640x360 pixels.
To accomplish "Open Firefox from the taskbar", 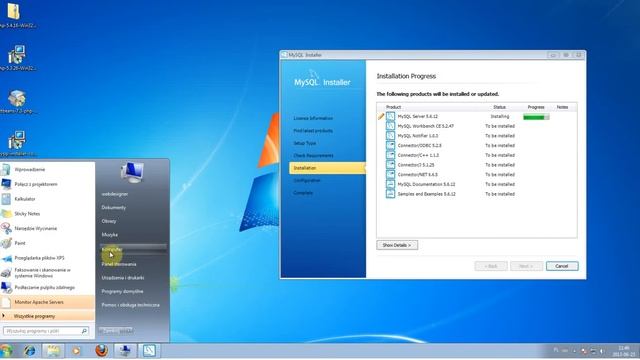I will point(102,351).
